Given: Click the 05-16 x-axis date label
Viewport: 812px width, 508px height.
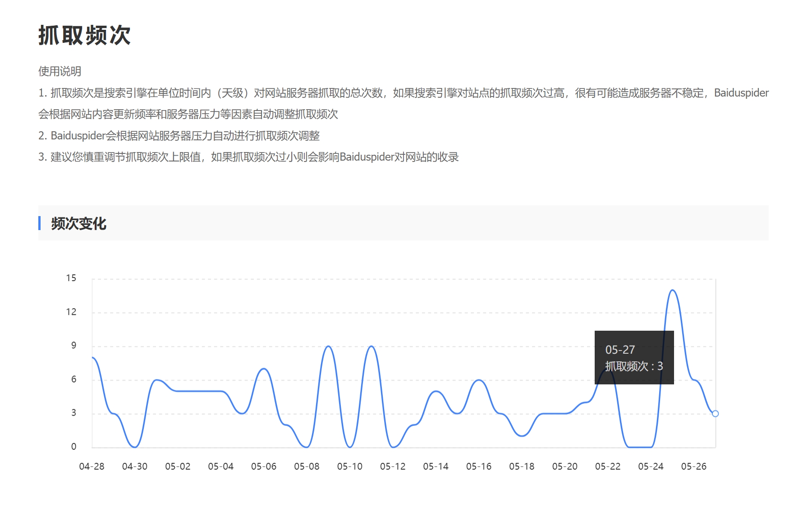Looking at the screenshot, I should (479, 466).
